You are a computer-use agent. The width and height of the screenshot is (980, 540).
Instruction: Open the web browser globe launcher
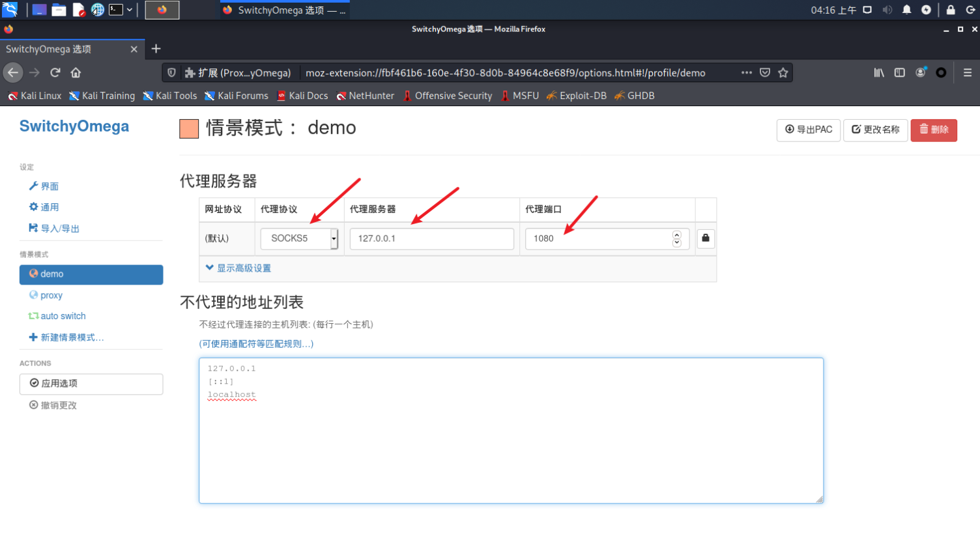pos(97,10)
